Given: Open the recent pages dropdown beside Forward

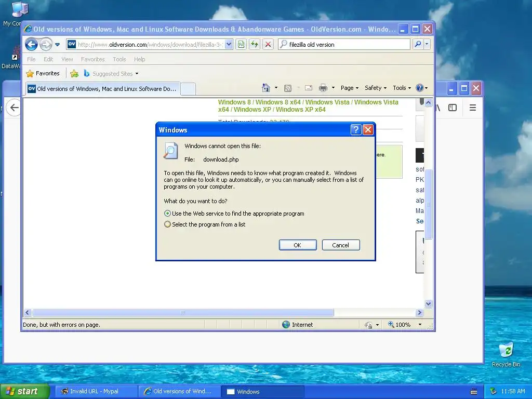Looking at the screenshot, I should (x=57, y=45).
